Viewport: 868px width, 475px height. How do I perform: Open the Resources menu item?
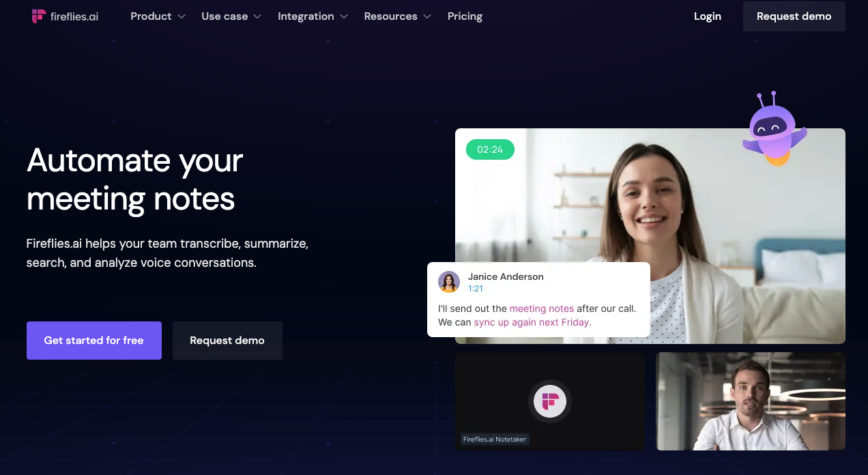click(391, 16)
